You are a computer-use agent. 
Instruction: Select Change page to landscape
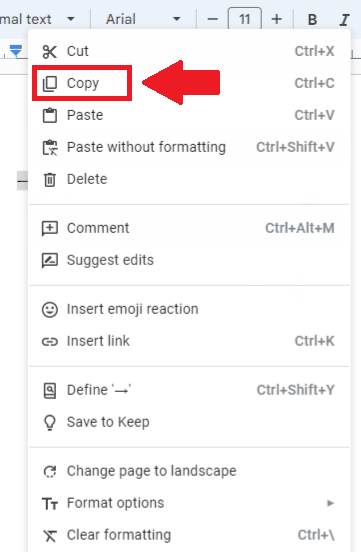(x=189, y=471)
